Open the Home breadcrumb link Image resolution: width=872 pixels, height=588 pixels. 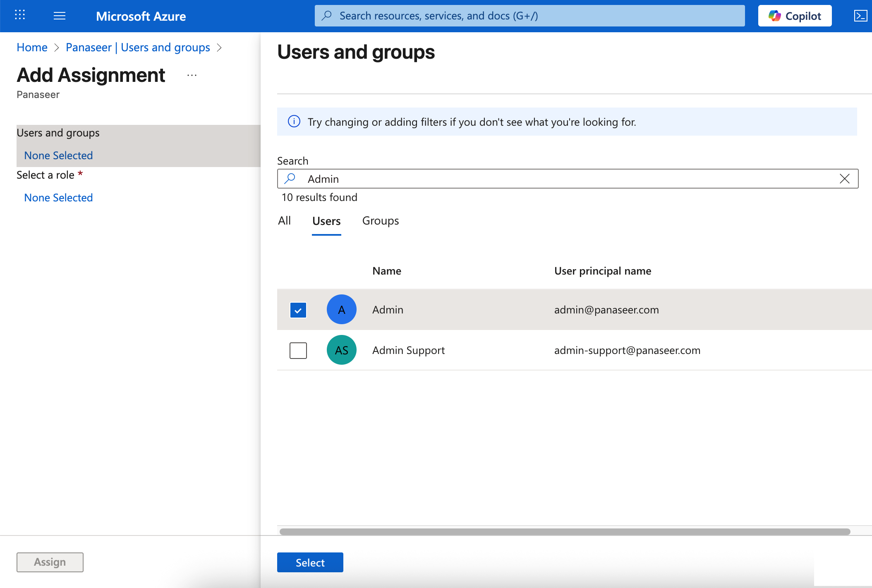32,48
